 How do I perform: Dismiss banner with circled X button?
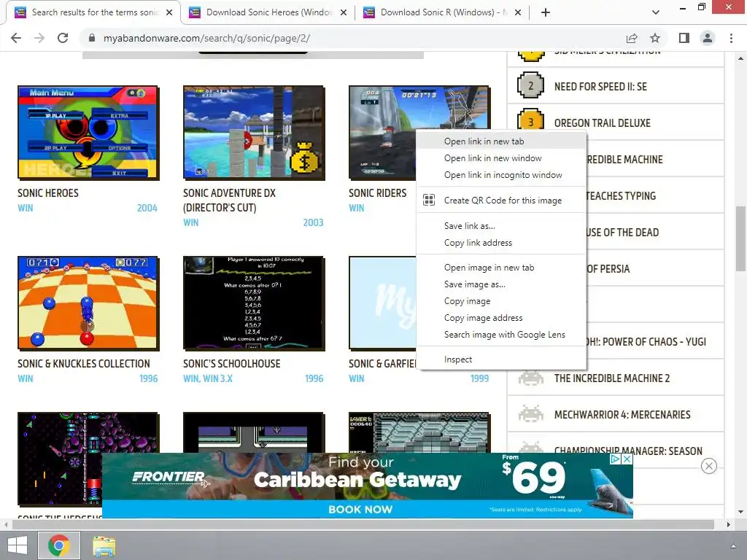point(709,466)
